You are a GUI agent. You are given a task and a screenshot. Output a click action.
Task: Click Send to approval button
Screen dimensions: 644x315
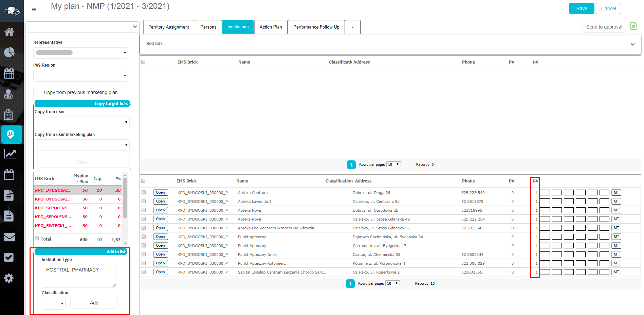604,27
